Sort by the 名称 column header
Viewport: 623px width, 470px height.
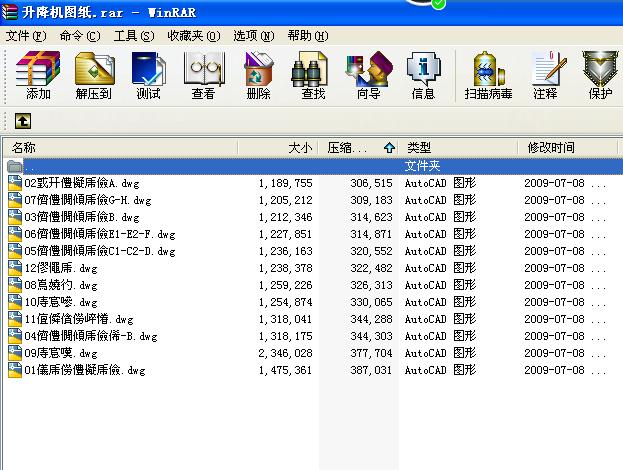point(120,148)
